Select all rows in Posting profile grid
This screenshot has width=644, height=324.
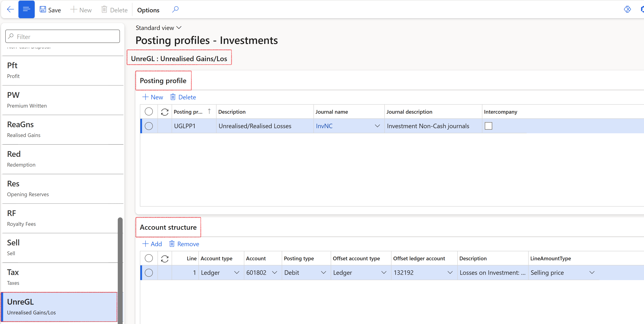click(x=149, y=111)
